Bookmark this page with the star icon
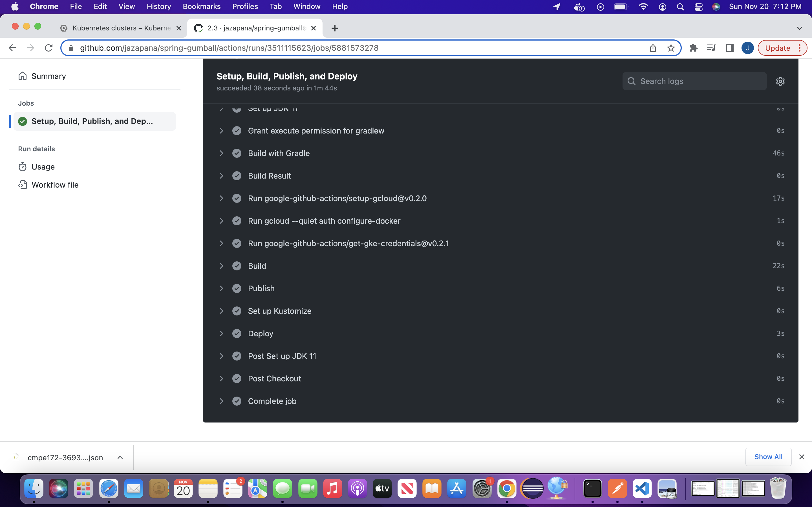Screen dimensions: 812x507 670,48
